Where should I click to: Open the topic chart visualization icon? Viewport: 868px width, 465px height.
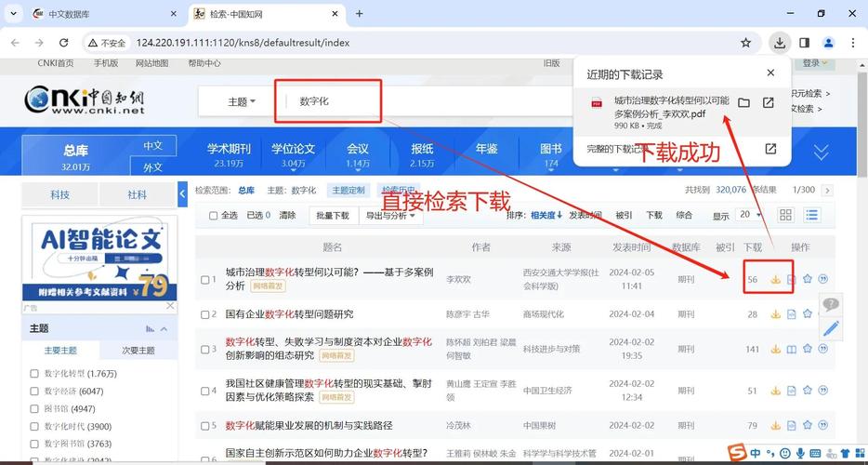tap(150, 328)
